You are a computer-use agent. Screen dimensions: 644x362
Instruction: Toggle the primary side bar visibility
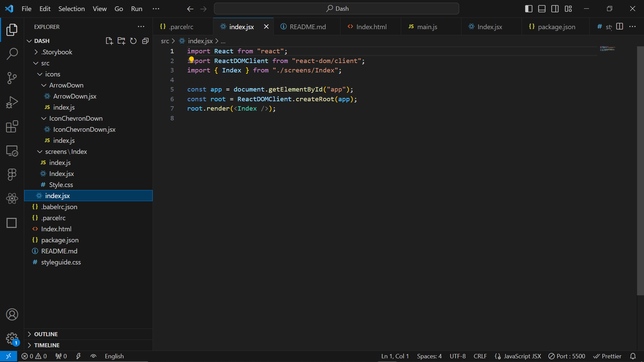point(529,9)
